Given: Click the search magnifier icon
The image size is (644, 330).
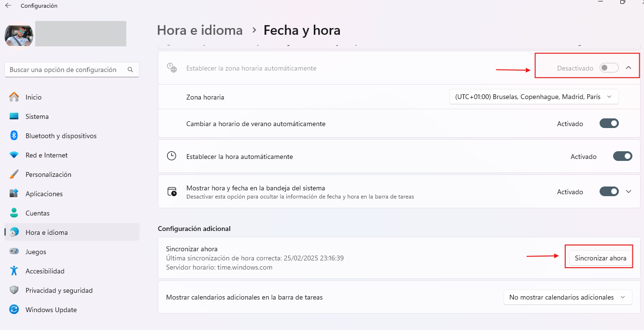Looking at the screenshot, I should pos(130,70).
